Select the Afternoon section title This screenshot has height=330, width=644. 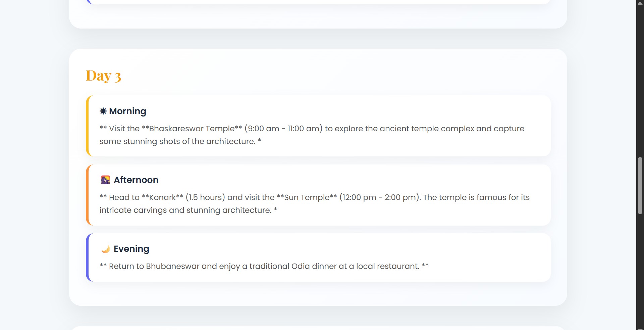point(136,180)
